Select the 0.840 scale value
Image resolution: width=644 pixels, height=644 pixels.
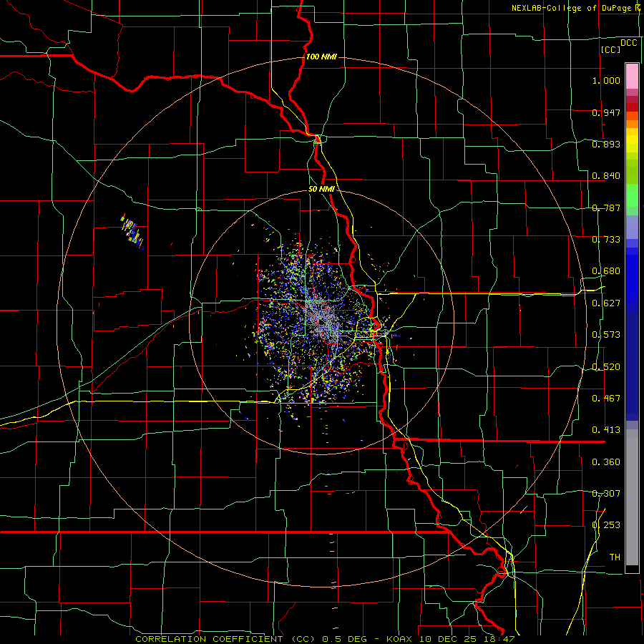click(x=606, y=176)
